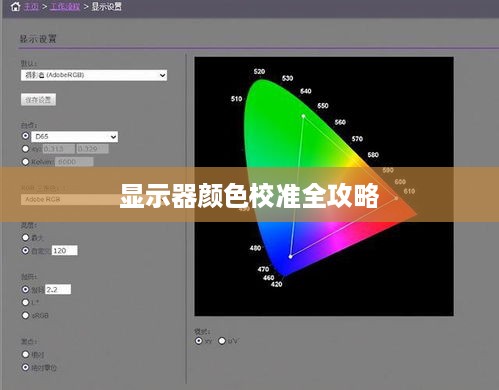
Task: Click the 显示设置 section heading
Action: (x=38, y=39)
